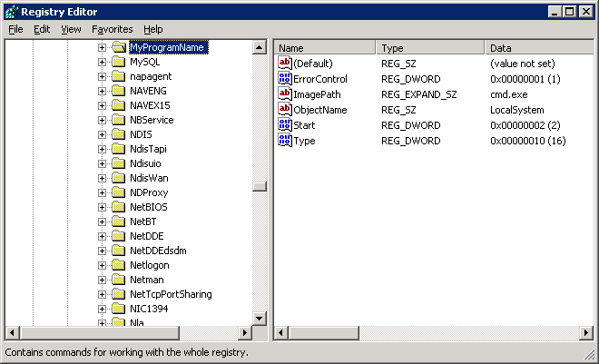Click the MySQL folder icon
The width and height of the screenshot is (599, 364).
coord(118,62)
